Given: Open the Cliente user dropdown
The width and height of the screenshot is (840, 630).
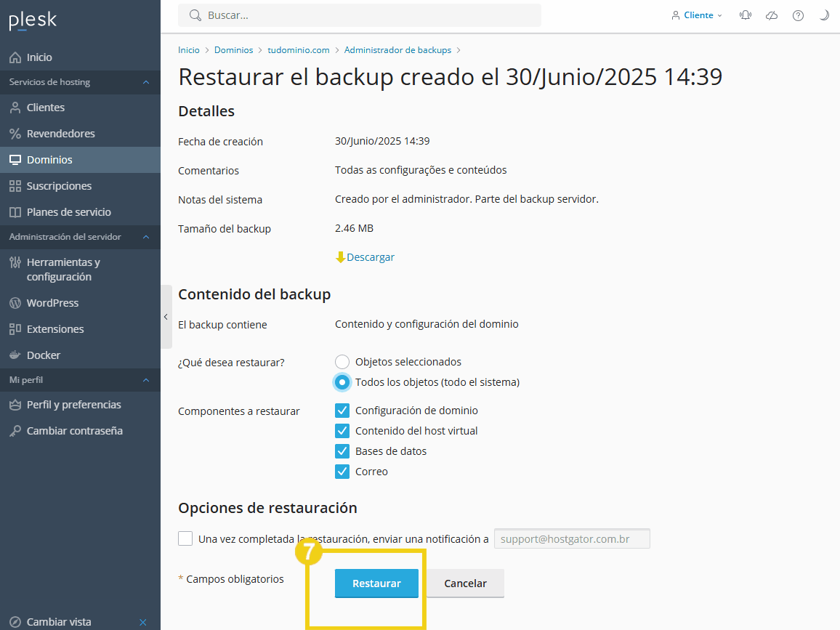Looking at the screenshot, I should tap(697, 15).
